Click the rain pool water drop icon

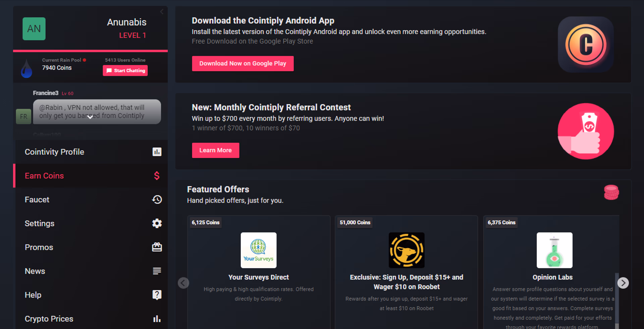tap(26, 68)
